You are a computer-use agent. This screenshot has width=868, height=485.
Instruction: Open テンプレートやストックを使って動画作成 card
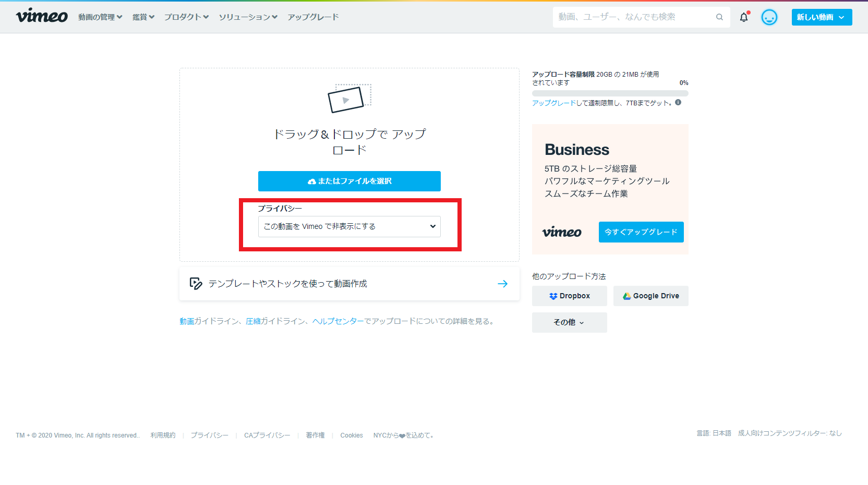[x=349, y=284]
